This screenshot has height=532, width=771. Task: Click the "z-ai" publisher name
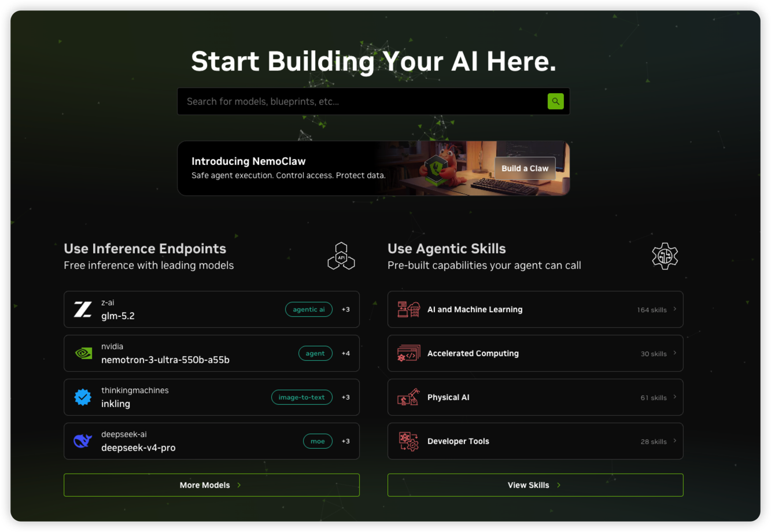tap(108, 302)
